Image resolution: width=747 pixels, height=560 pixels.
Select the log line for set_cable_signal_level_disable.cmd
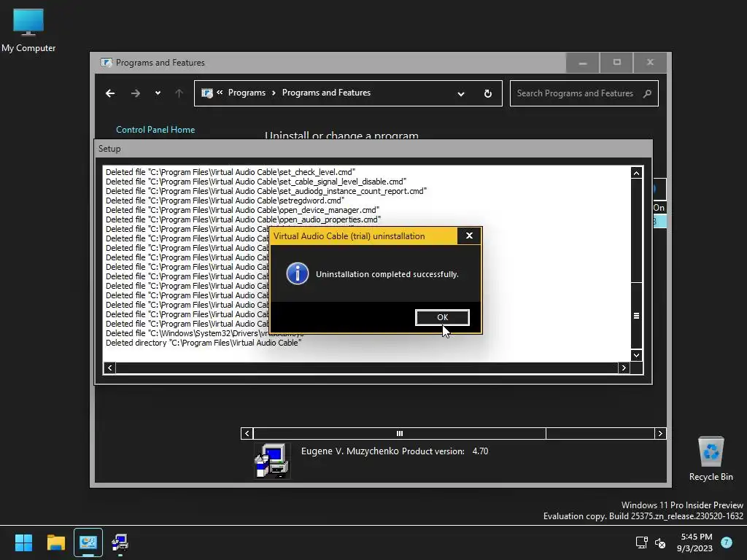coord(256,182)
